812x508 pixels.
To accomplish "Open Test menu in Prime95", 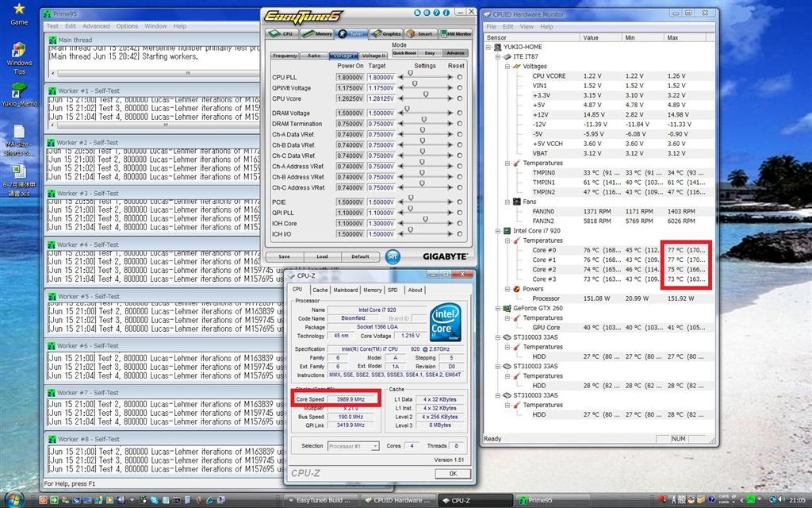I will point(53,26).
